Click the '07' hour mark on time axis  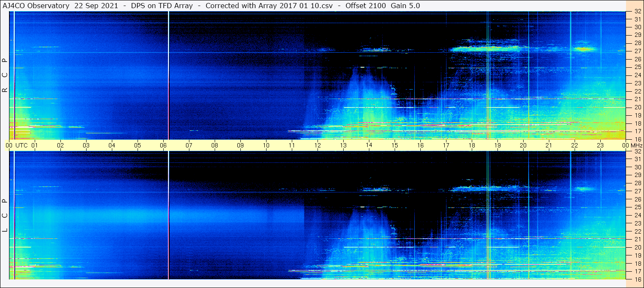[189, 145]
